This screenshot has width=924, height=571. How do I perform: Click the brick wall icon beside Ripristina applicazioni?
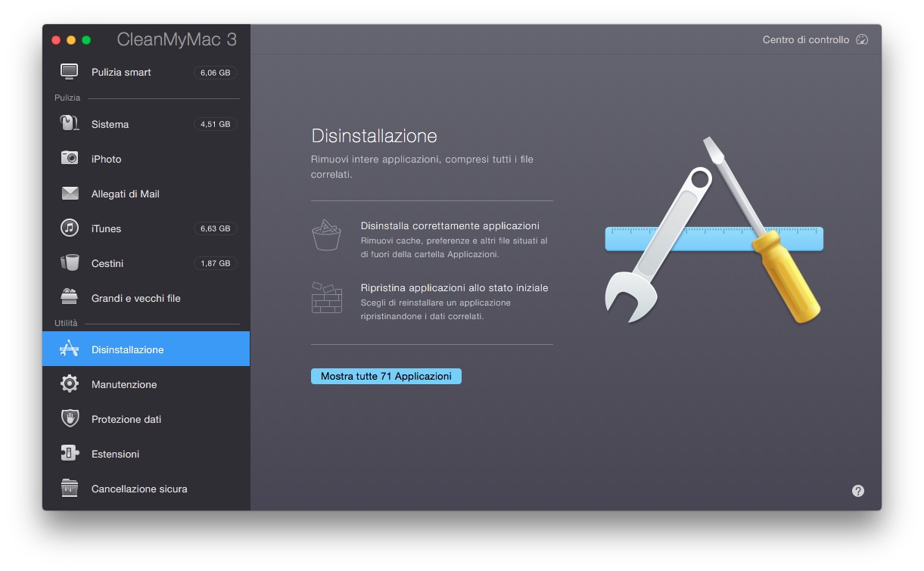(326, 297)
